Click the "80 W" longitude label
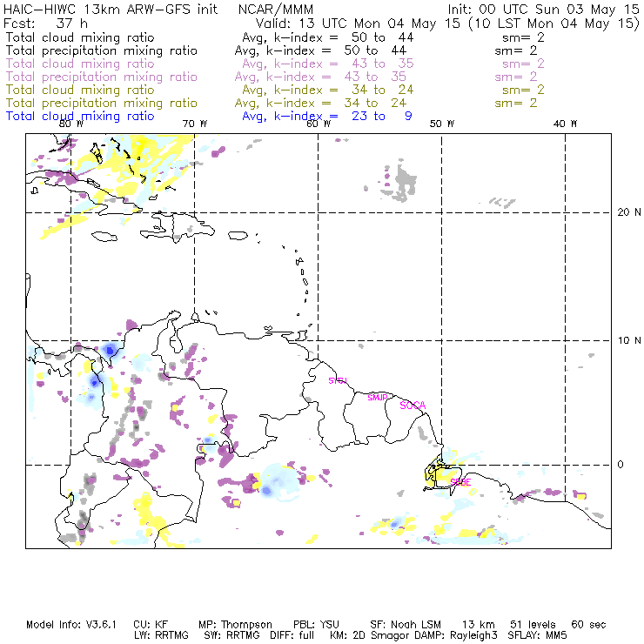Screen dimensions: 644x644 pos(71,124)
